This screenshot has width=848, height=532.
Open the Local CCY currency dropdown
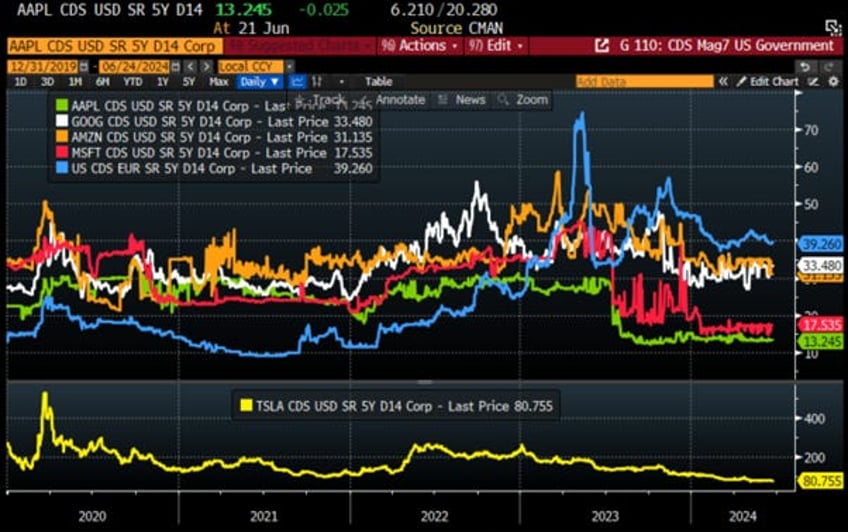290,67
